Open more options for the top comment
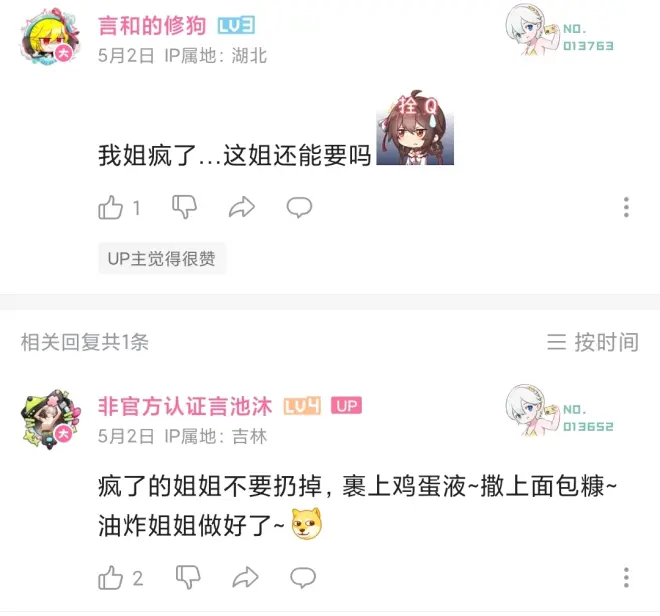This screenshot has width=660, height=616. [x=626, y=207]
